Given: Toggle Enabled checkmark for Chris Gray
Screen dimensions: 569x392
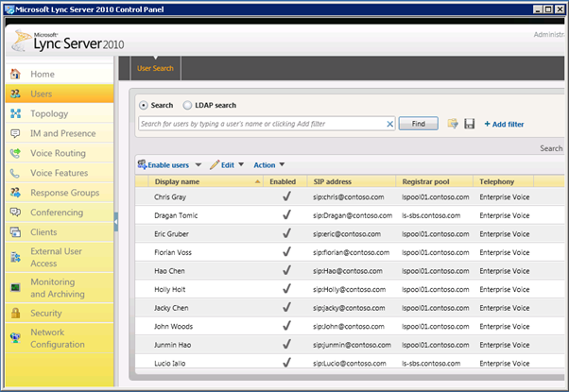Looking at the screenshot, I should 286,196.
